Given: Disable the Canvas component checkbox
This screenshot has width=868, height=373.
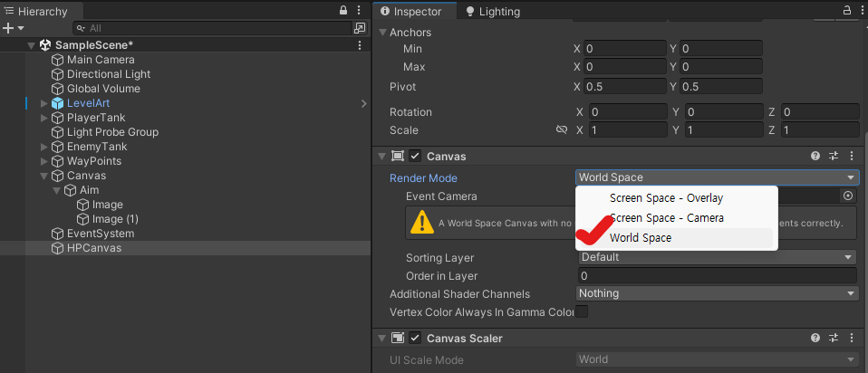Looking at the screenshot, I should coord(415,156).
